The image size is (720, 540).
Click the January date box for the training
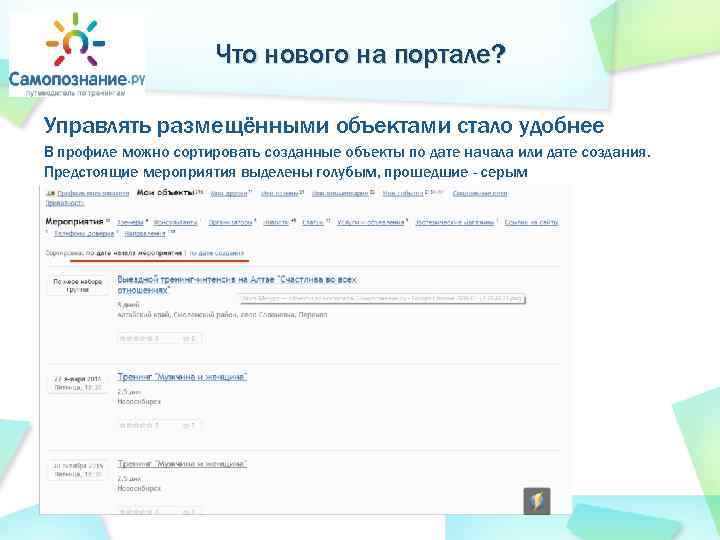click(78, 383)
